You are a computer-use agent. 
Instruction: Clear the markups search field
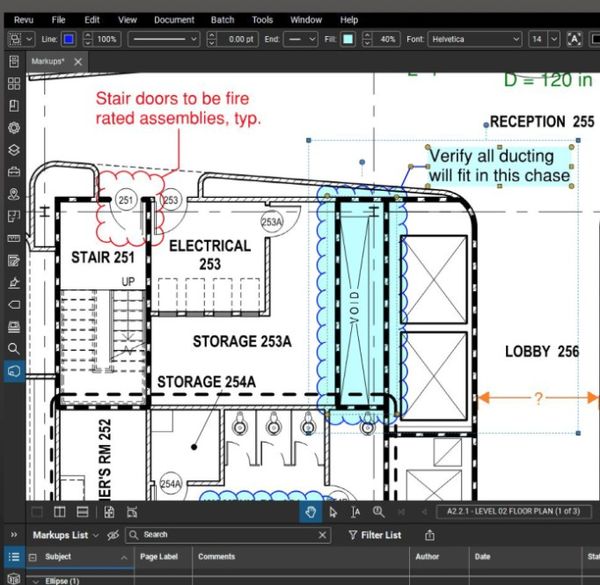322,535
